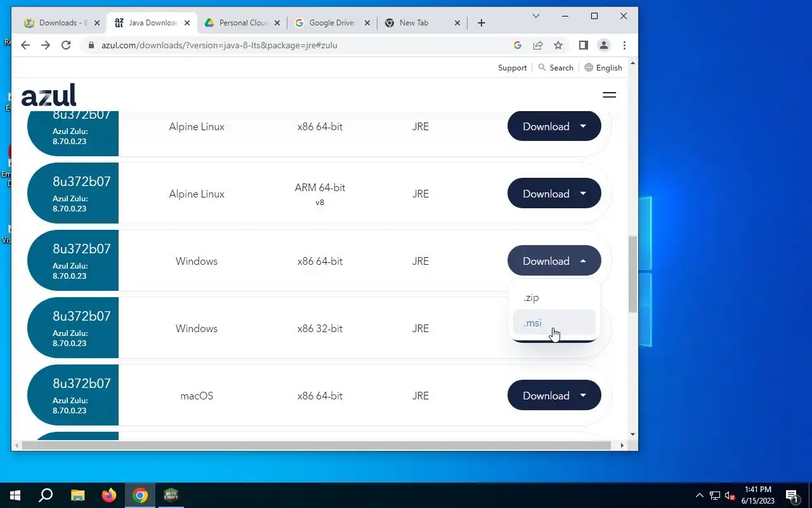Click the network tray icon
The width and height of the screenshot is (812, 508).
pos(715,495)
